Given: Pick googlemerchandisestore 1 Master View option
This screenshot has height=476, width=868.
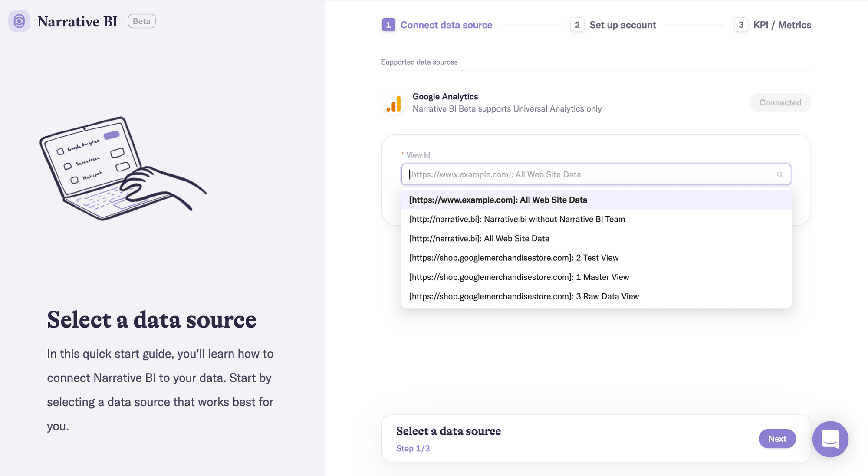Looking at the screenshot, I should [x=519, y=277].
